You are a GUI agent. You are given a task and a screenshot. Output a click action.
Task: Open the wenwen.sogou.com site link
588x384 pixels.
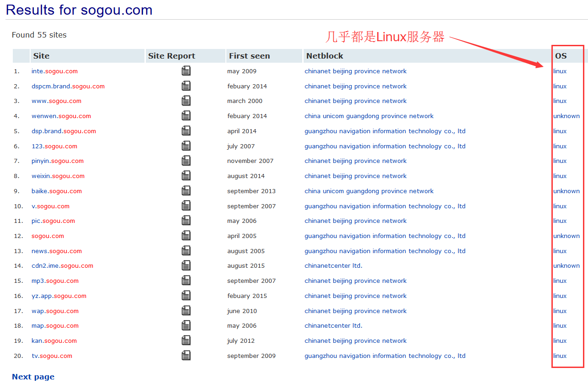(x=61, y=116)
